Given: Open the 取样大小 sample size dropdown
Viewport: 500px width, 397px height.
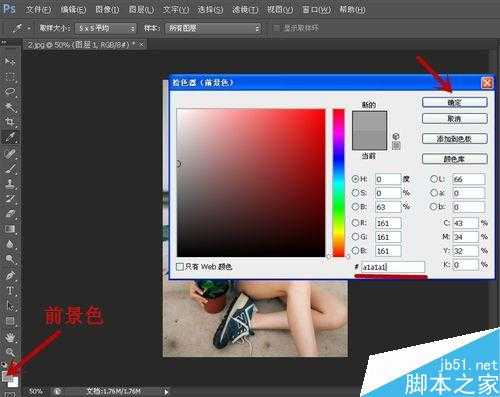Looking at the screenshot, I should coord(106,29).
